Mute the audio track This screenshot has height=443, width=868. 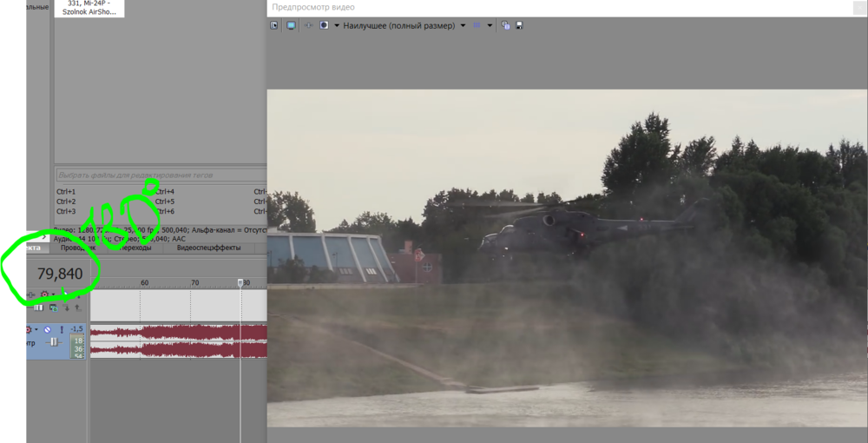point(47,329)
